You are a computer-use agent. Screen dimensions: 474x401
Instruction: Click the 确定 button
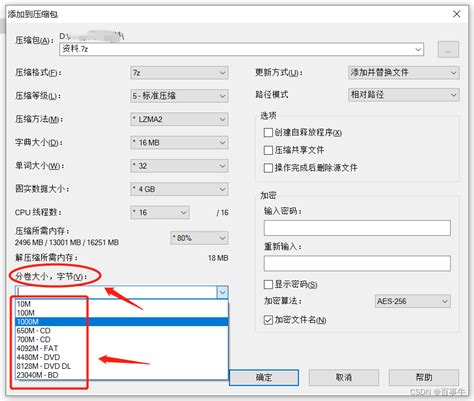click(x=264, y=377)
